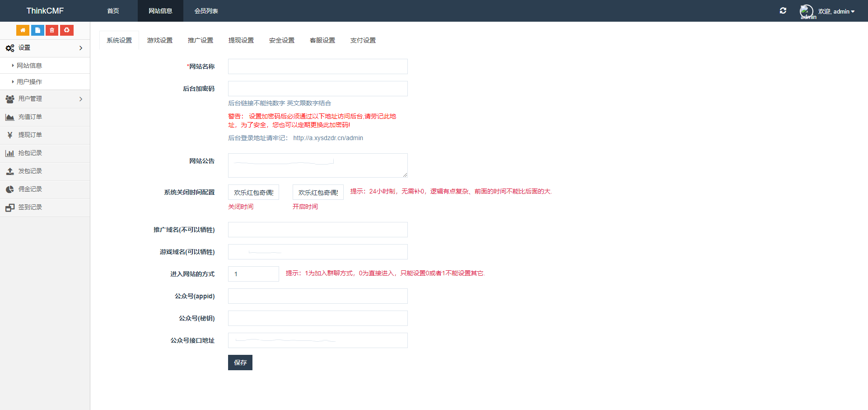Click the users icon beside 用户管理
868x410 pixels.
coord(10,99)
